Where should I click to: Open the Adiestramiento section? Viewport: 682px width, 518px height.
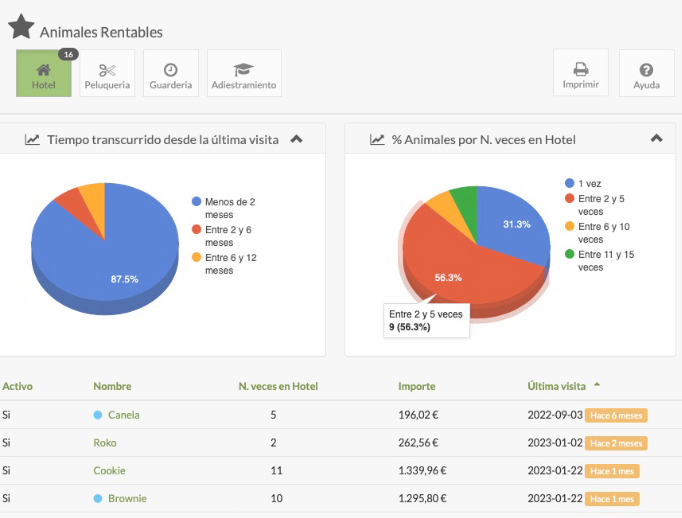point(244,73)
